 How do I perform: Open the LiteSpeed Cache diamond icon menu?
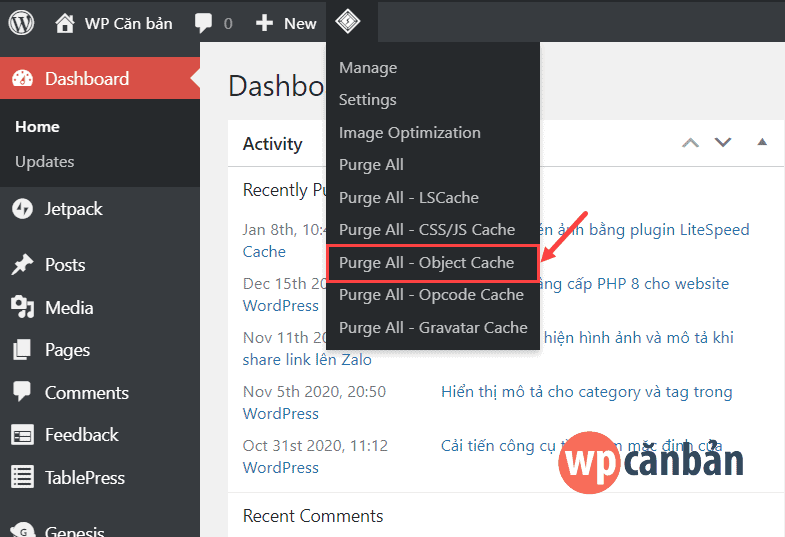point(347,22)
